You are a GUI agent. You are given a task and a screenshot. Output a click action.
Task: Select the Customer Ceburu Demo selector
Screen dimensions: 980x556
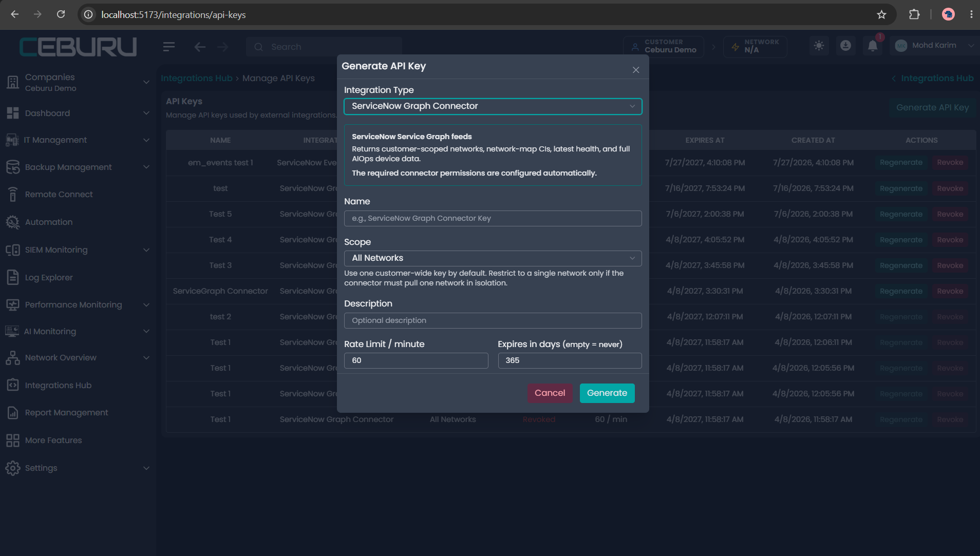(664, 46)
